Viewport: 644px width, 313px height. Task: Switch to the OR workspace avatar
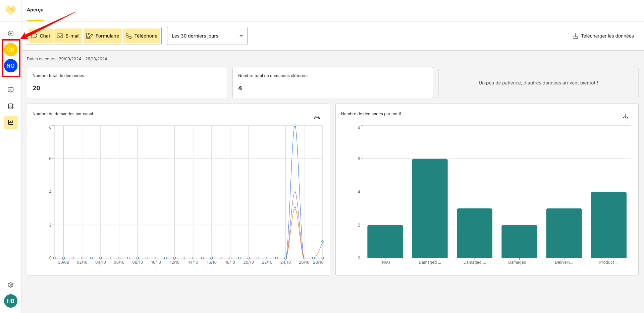tap(11, 50)
